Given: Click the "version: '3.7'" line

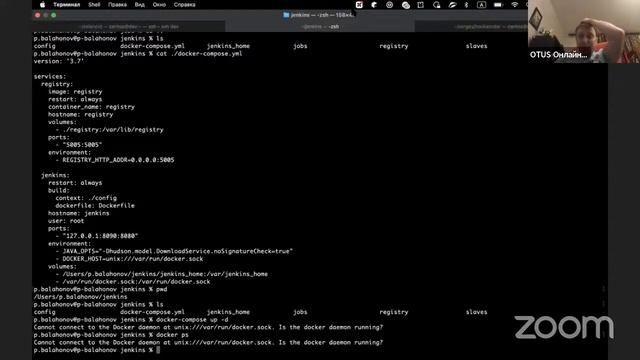Looking at the screenshot, I should 59,61.
